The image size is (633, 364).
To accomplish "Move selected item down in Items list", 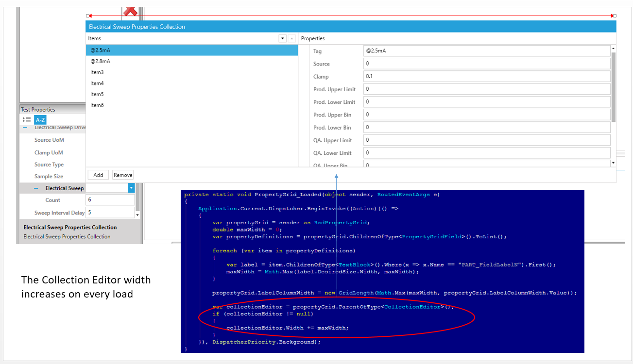I will click(x=283, y=38).
